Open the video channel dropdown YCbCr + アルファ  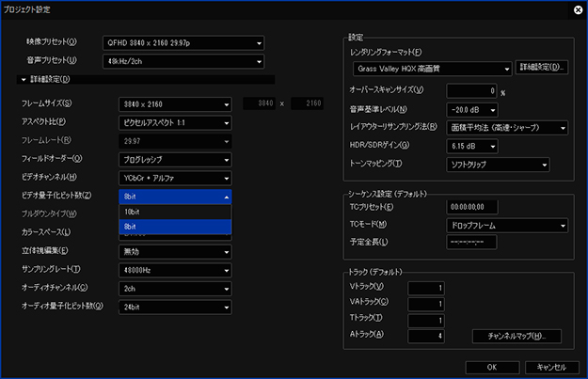tap(175, 178)
